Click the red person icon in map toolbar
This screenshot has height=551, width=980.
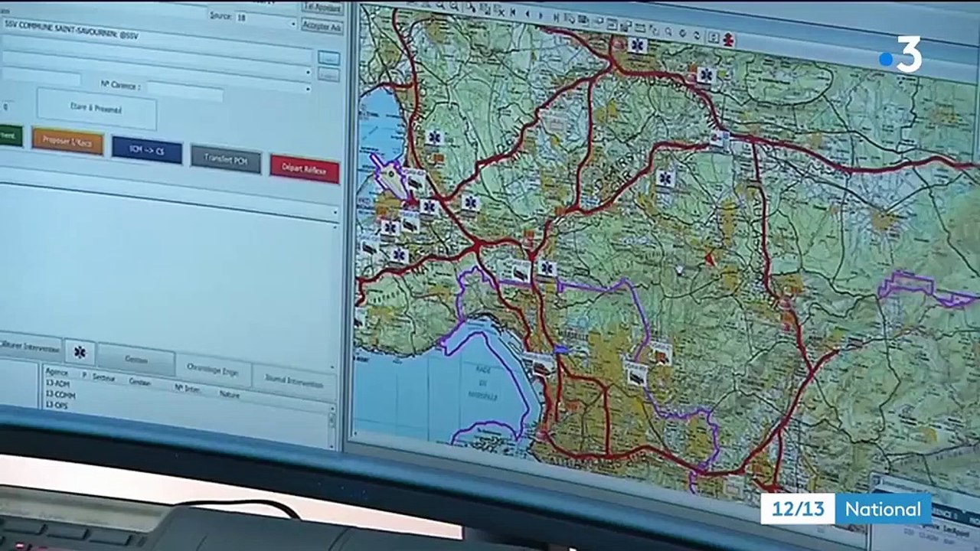click(x=727, y=39)
